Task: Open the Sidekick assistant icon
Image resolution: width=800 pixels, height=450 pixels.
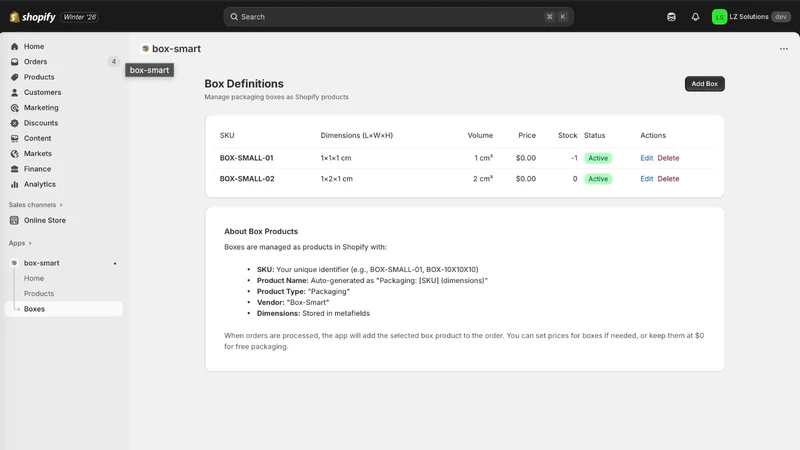Action: pos(671,17)
